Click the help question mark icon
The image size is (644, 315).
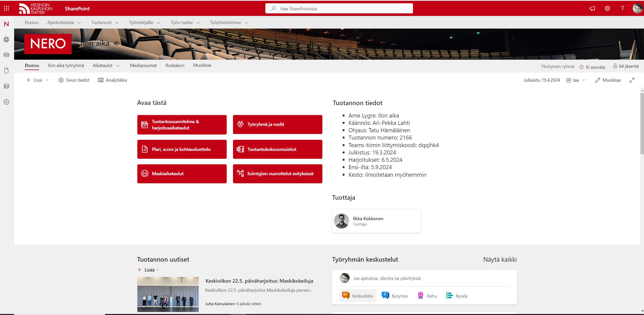[x=622, y=8]
